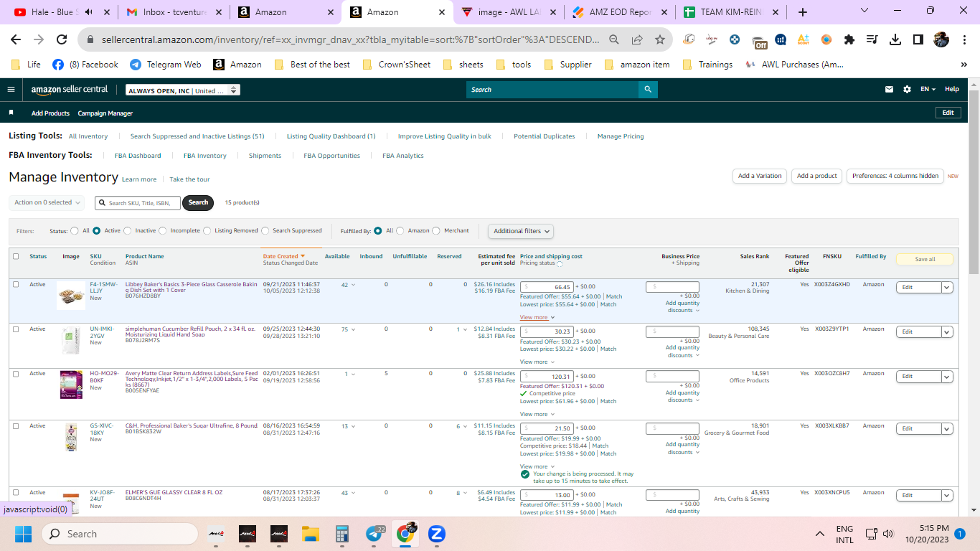Screen dimensions: 980x551
Task: Open Search Suppressed and Inactive Listings (51)
Action: [197, 136]
